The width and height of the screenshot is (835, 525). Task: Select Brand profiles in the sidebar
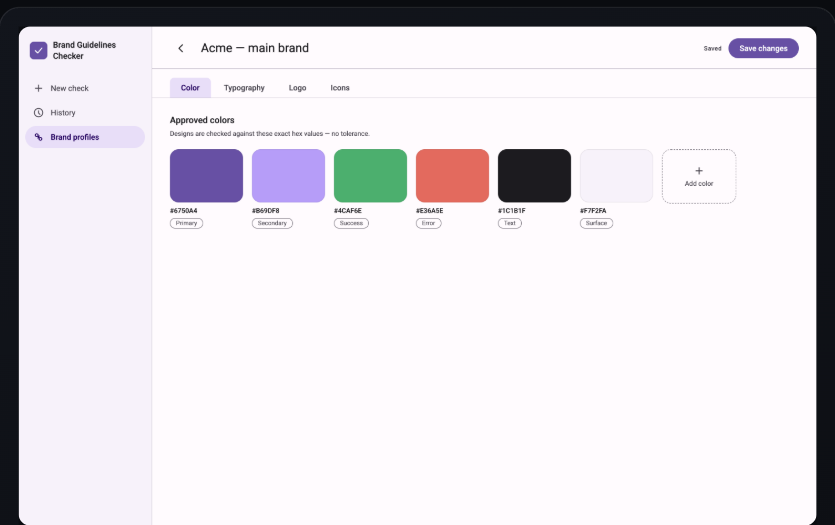85,137
